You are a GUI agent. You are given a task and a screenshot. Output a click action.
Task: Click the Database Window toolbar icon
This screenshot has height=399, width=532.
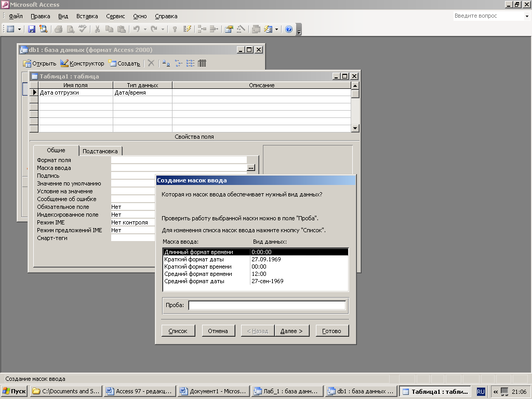click(256, 29)
